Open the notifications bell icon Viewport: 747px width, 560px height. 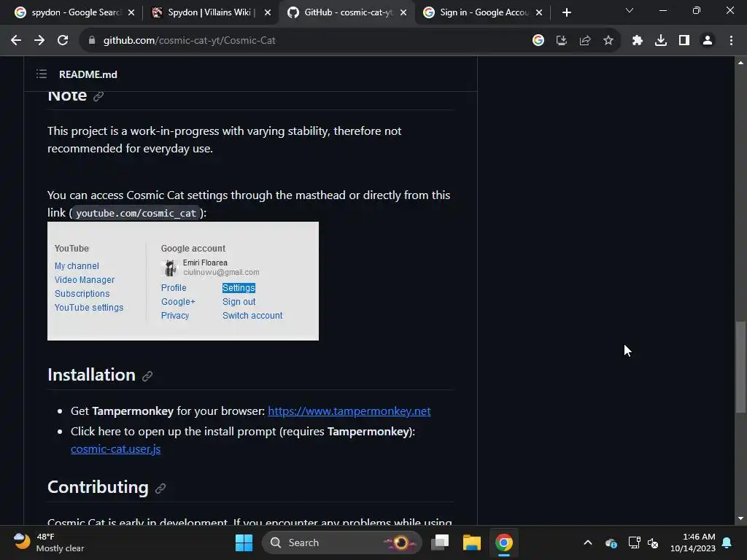click(727, 542)
